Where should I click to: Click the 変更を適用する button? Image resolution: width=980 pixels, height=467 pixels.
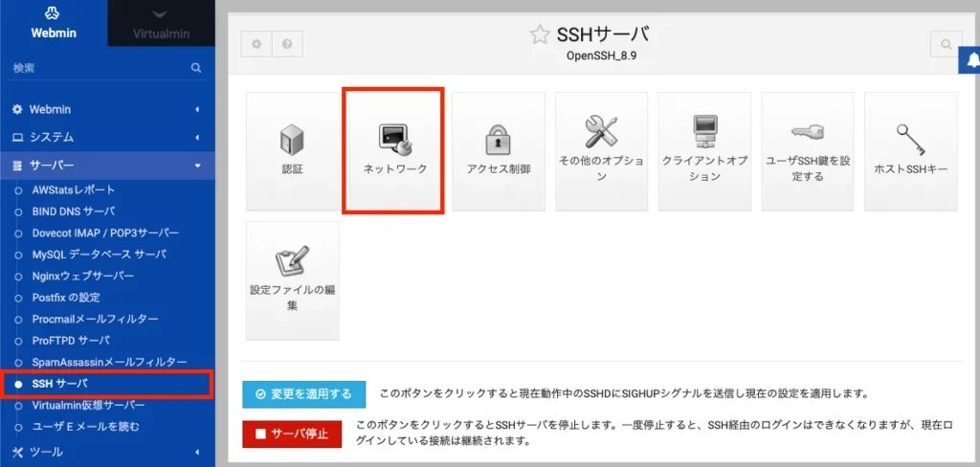coord(305,393)
